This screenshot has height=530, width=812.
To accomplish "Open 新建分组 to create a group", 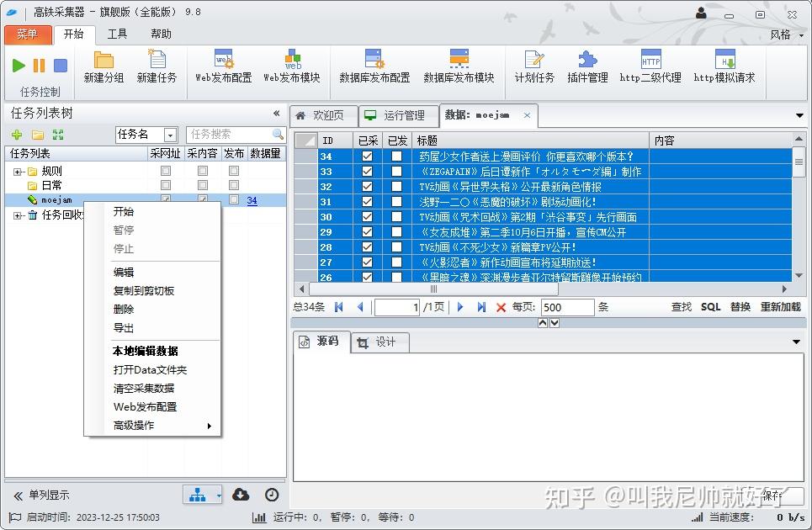I will coord(103,66).
